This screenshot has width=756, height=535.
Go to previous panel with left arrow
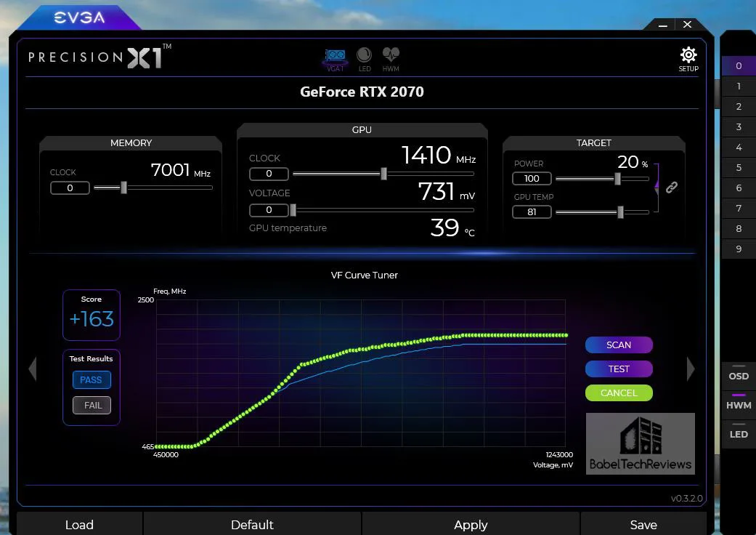(32, 369)
